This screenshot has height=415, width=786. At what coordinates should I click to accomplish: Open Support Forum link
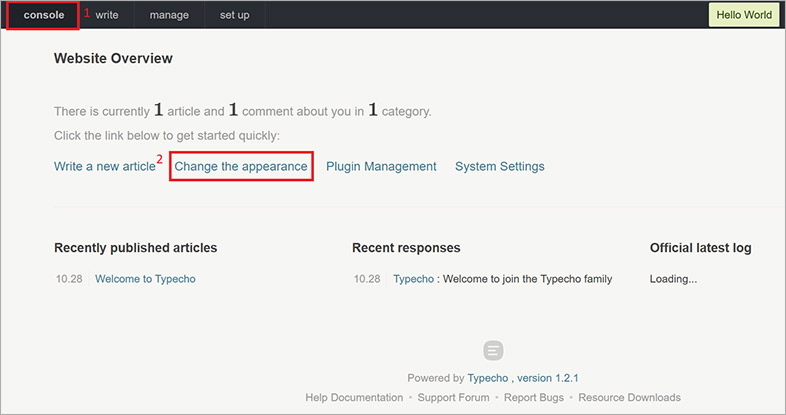[453, 397]
